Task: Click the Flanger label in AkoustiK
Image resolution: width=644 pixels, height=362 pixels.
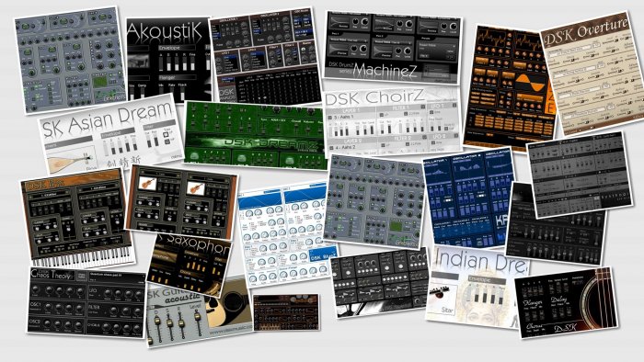Action: pyautogui.click(x=167, y=77)
